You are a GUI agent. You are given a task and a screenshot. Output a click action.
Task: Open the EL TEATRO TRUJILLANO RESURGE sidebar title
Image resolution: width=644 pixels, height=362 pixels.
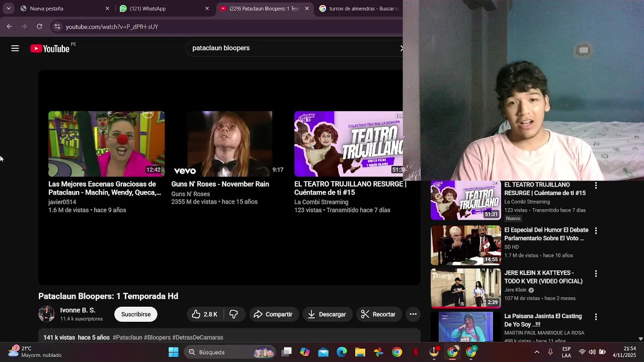point(545,189)
